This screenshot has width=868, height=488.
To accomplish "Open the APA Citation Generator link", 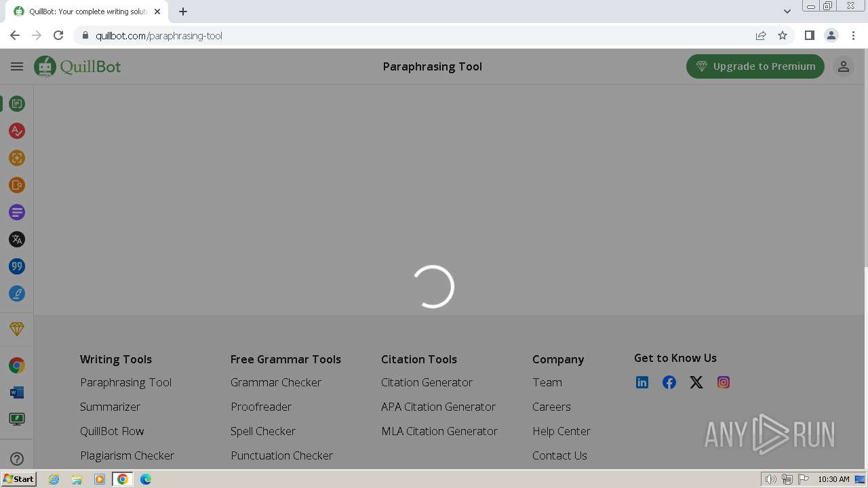I will tap(438, 407).
